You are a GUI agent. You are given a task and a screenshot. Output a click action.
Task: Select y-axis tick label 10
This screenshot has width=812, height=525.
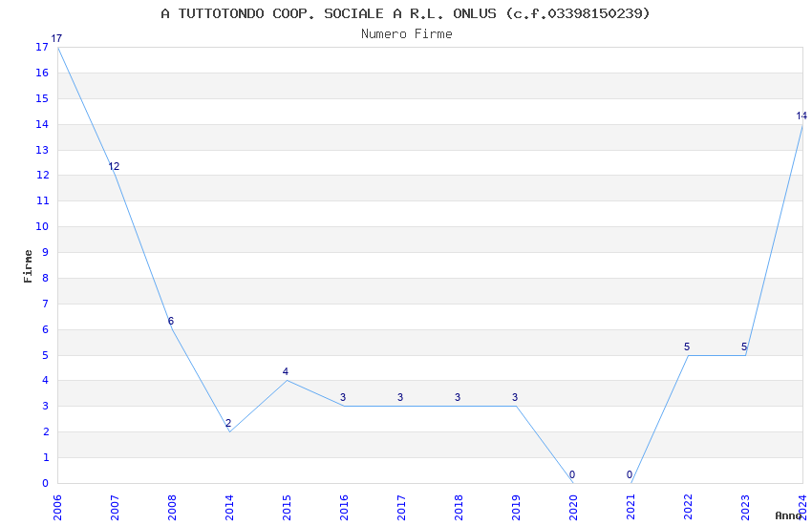click(x=42, y=226)
